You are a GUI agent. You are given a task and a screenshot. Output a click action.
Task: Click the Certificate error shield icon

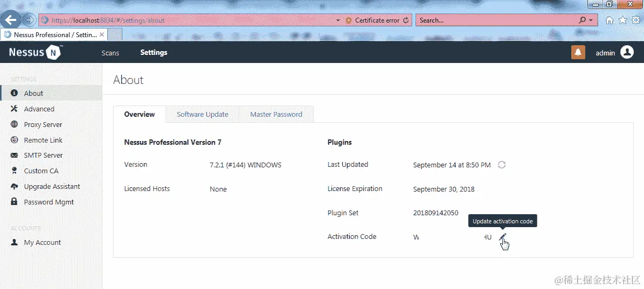pos(349,20)
